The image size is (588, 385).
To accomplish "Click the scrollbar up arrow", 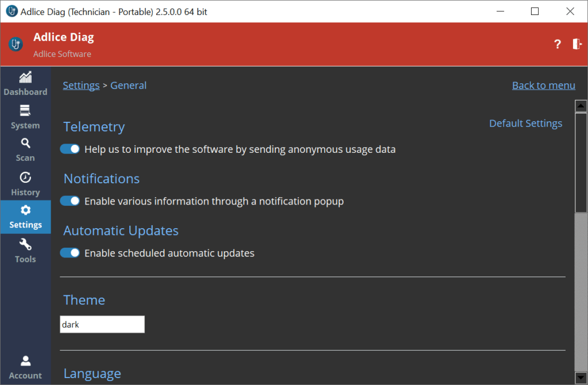I will (x=581, y=106).
